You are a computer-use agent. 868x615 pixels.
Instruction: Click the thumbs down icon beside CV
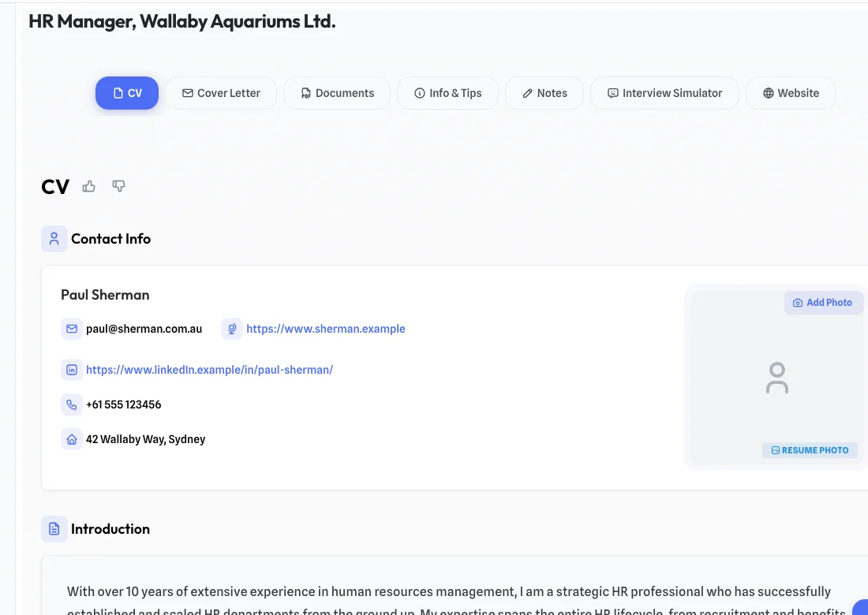pyautogui.click(x=118, y=186)
